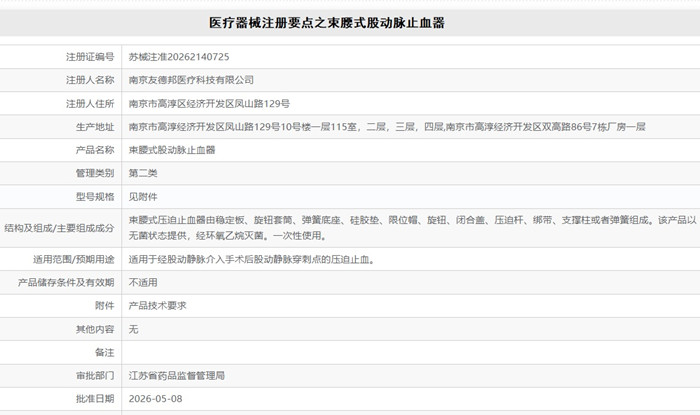The height and width of the screenshot is (415, 700).
Task: Select the production address text with 双高路86号
Action: pyautogui.click(x=387, y=127)
